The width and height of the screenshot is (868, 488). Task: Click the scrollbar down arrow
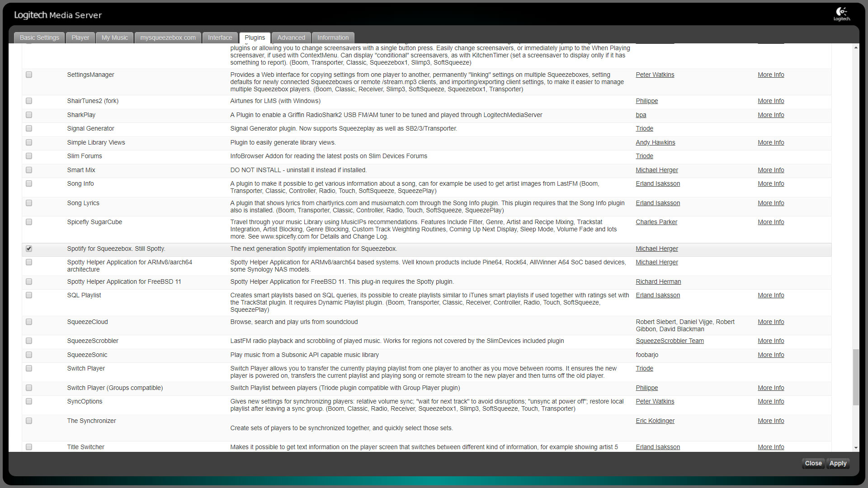pos(856,448)
